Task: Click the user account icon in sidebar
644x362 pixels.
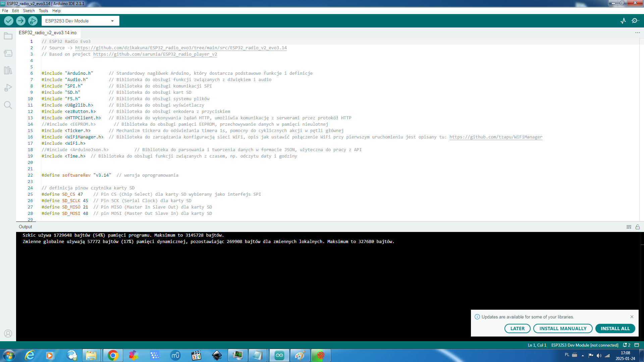Action: click(x=8, y=334)
